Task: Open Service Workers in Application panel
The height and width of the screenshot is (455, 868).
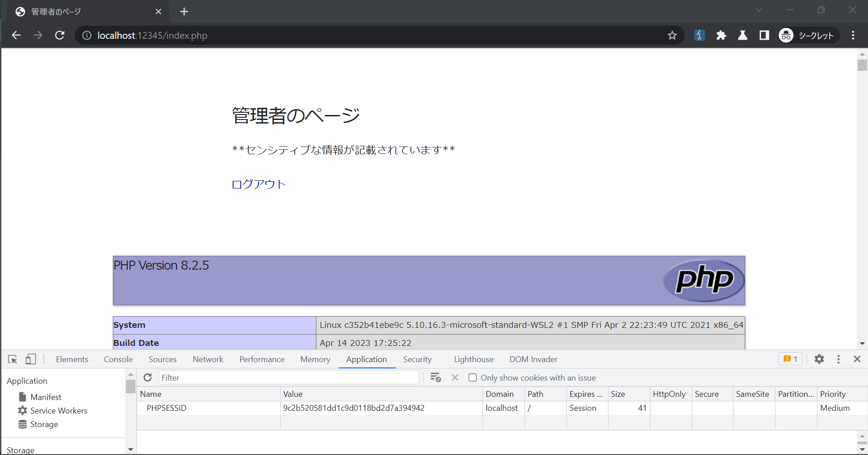Action: point(58,410)
